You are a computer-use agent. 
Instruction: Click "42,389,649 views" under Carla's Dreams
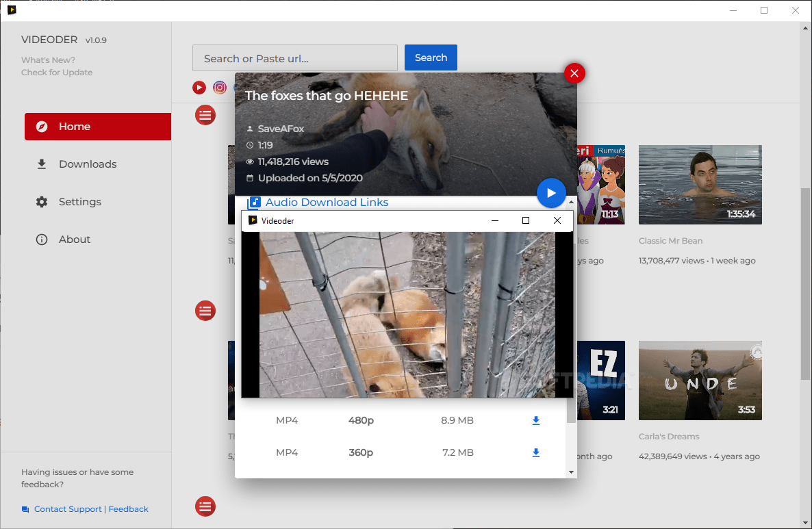[673, 456]
